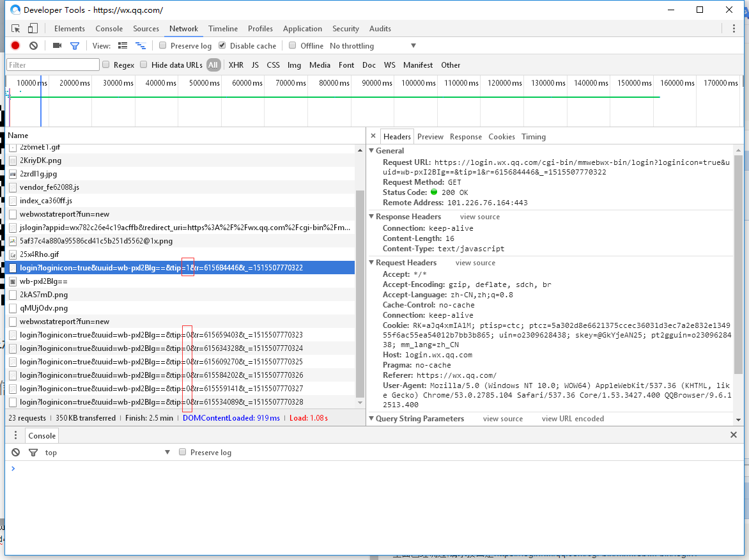
Task: Select the first webwxstatreport?fun=new request above jslogin
Action: [181, 214]
